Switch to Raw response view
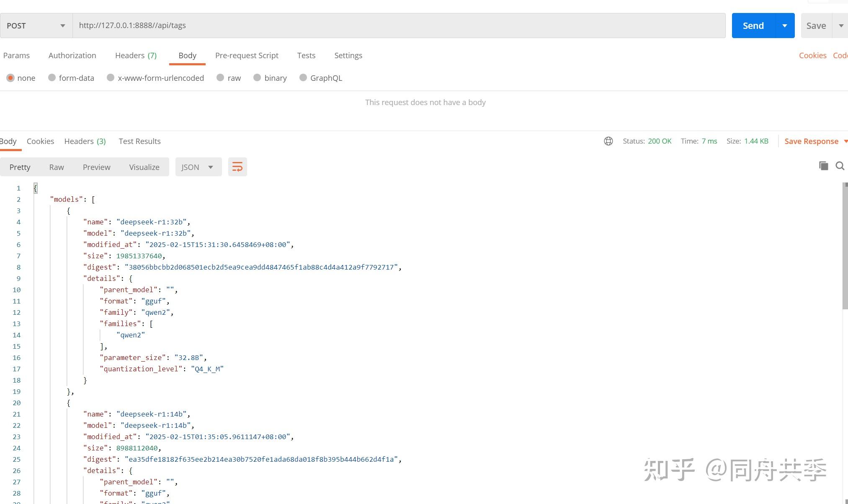The height and width of the screenshot is (504, 848). pos(57,167)
